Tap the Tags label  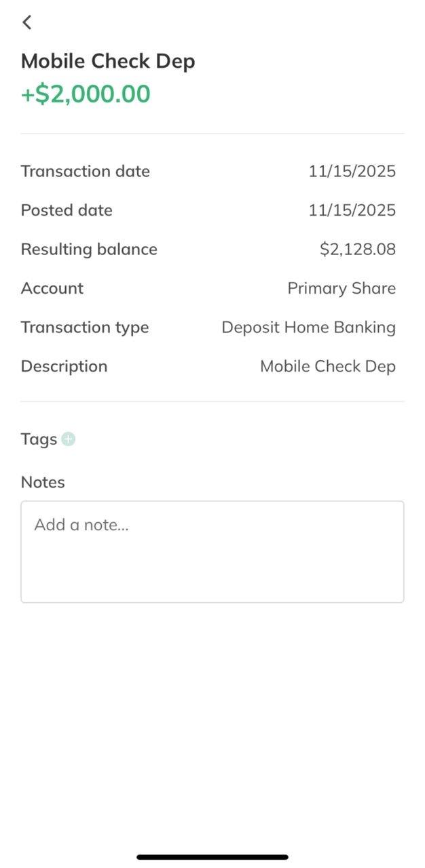tap(39, 439)
